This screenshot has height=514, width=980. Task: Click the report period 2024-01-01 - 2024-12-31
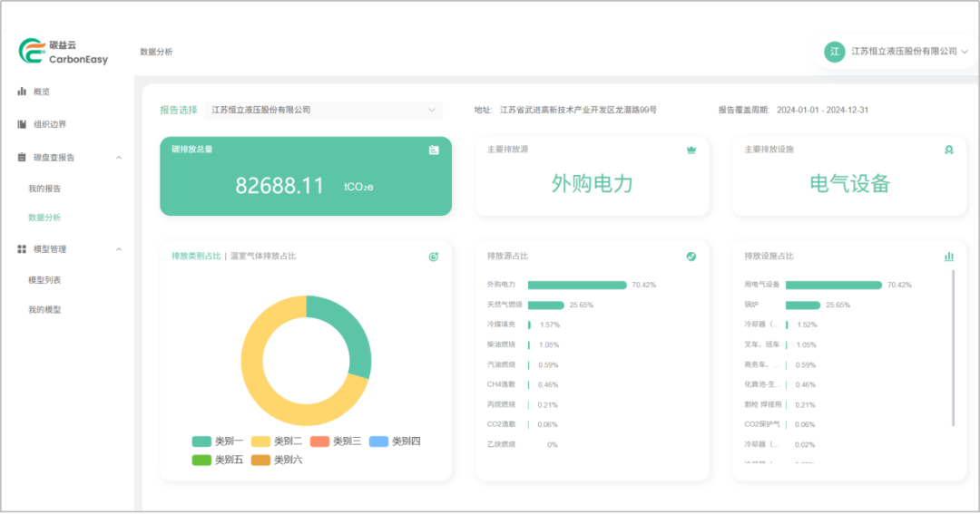point(822,110)
